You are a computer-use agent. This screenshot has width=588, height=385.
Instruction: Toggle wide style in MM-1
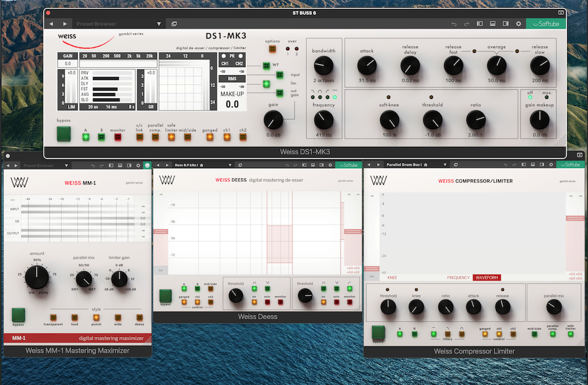tap(118, 317)
